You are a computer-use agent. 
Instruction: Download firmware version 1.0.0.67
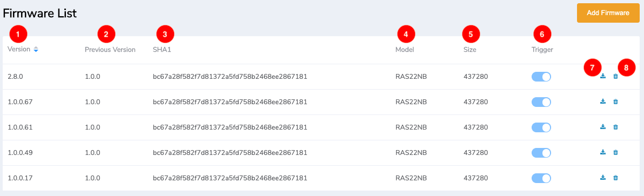(x=602, y=102)
